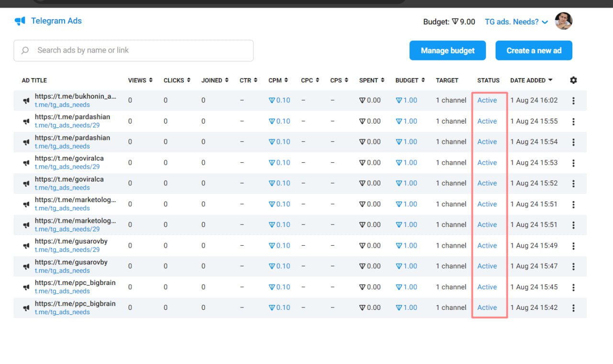Click the search magnifier icon
This screenshot has height=364, width=613.
pyautogui.click(x=25, y=50)
